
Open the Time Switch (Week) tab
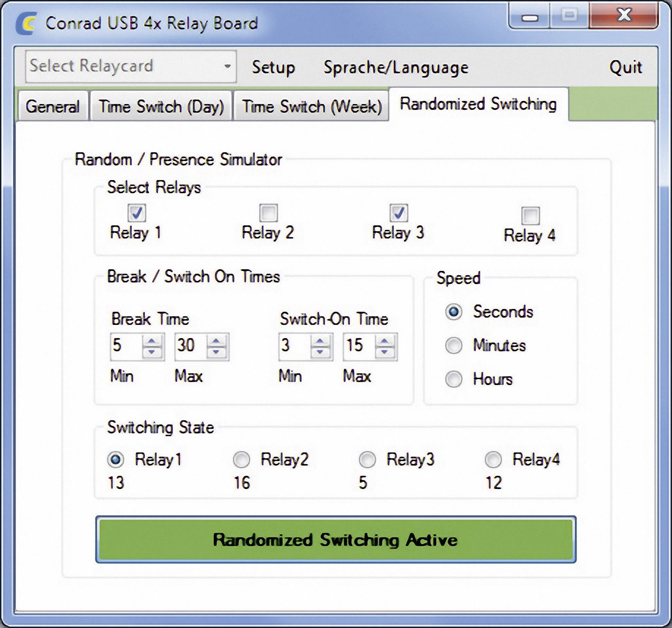click(311, 106)
